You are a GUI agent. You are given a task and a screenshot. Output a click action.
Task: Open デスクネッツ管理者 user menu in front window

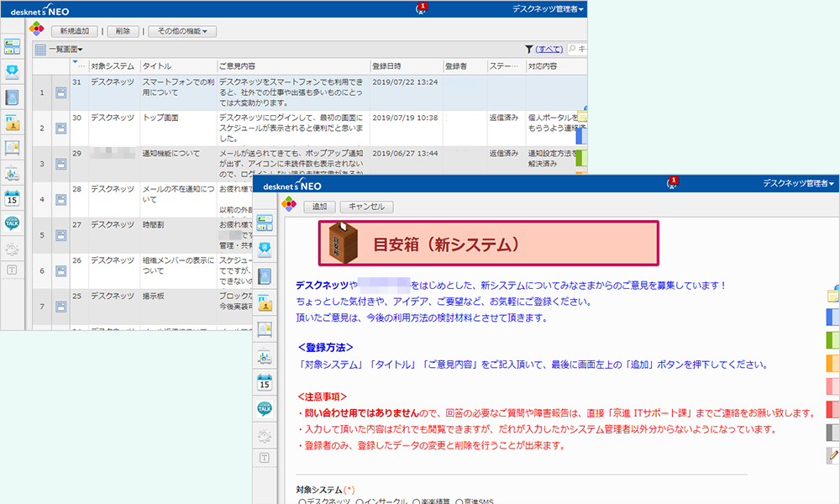click(x=798, y=182)
